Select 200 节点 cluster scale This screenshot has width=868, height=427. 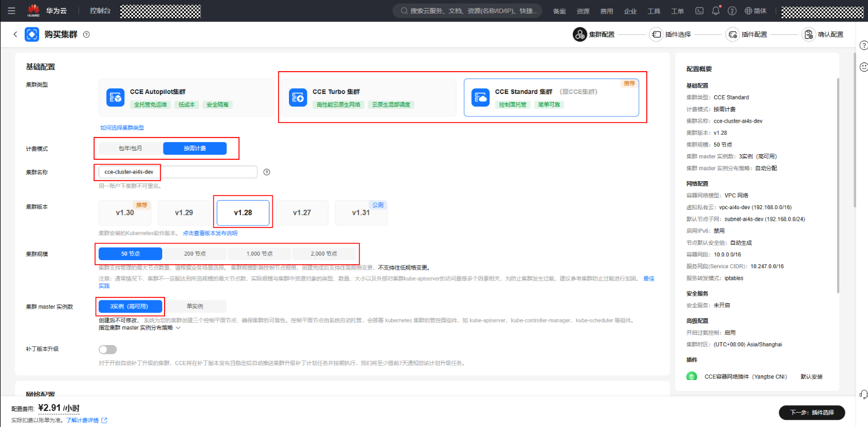click(x=195, y=253)
